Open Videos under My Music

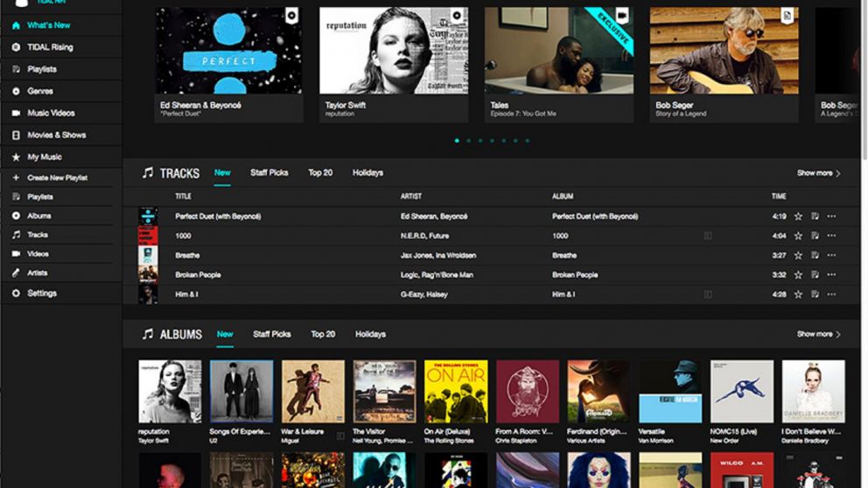tap(38, 254)
